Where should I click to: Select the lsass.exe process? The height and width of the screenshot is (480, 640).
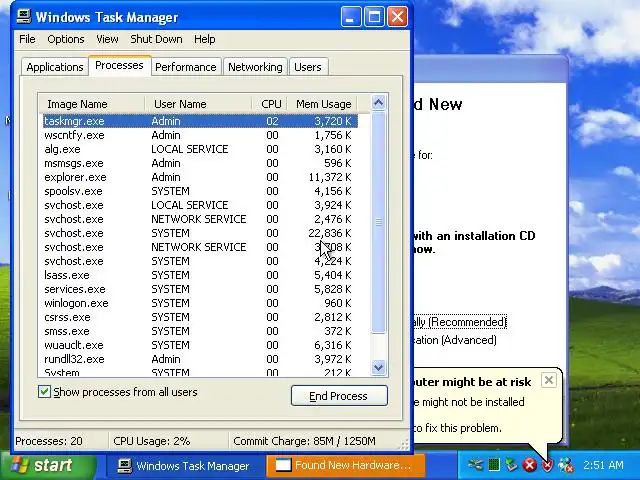coord(200,275)
